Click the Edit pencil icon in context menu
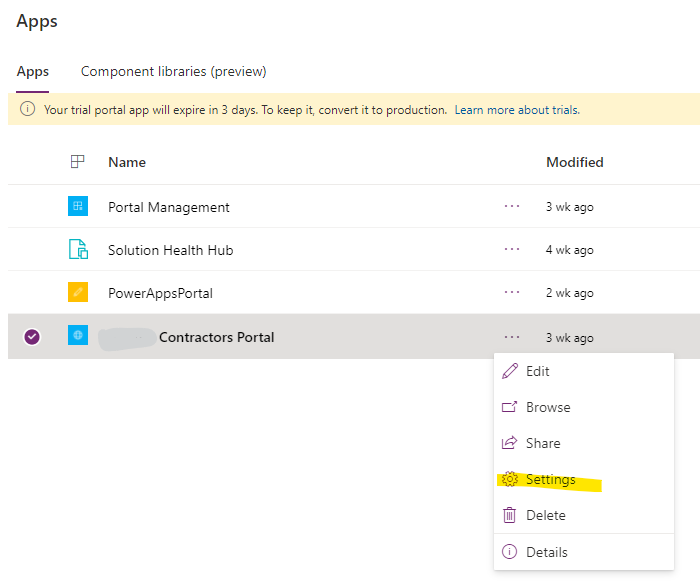700x584 pixels. pos(510,371)
